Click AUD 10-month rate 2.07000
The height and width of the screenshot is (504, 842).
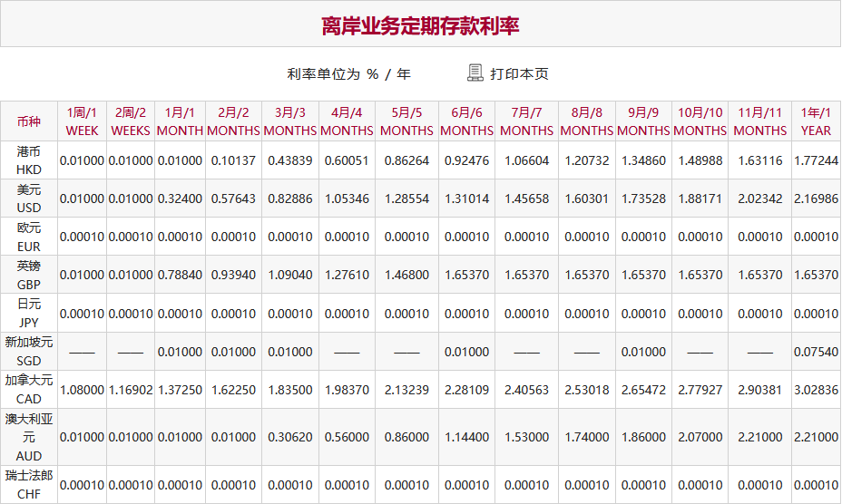pos(700,437)
